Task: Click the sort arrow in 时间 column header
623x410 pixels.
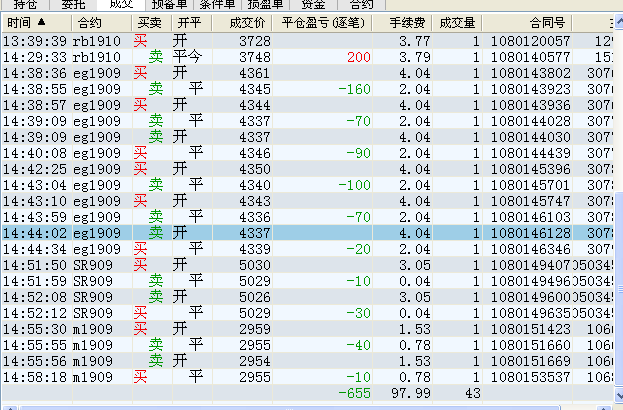Action: [x=42, y=21]
